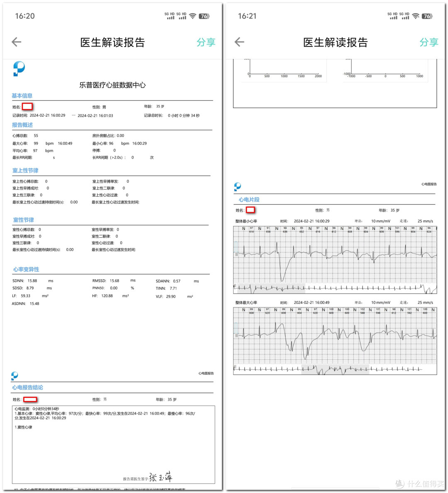Tap doctor signature 张玉萍
448x493 pixels.
(161, 477)
